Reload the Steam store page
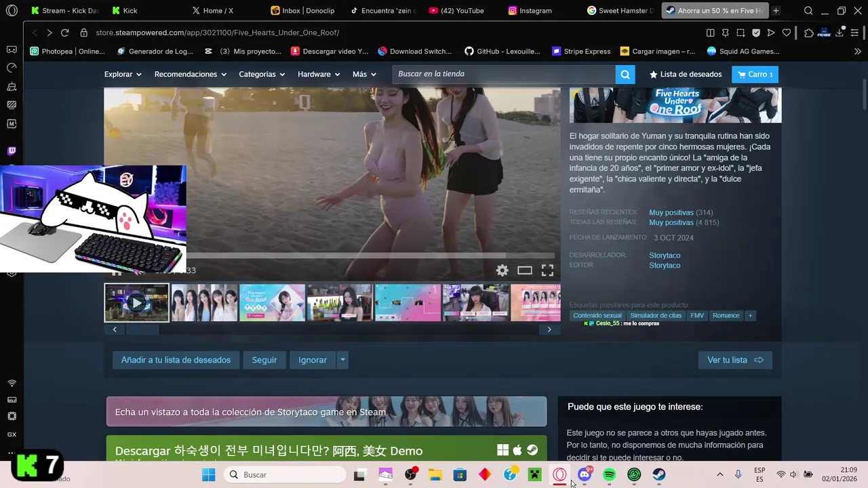Screen dimensions: 868x488 click(65, 33)
